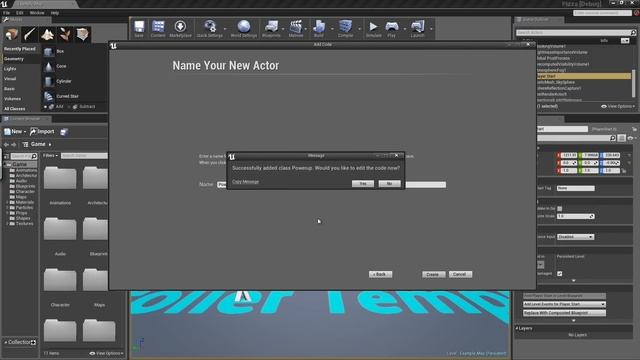Click the Copy Message link
640x360 pixels.
pos(246,182)
